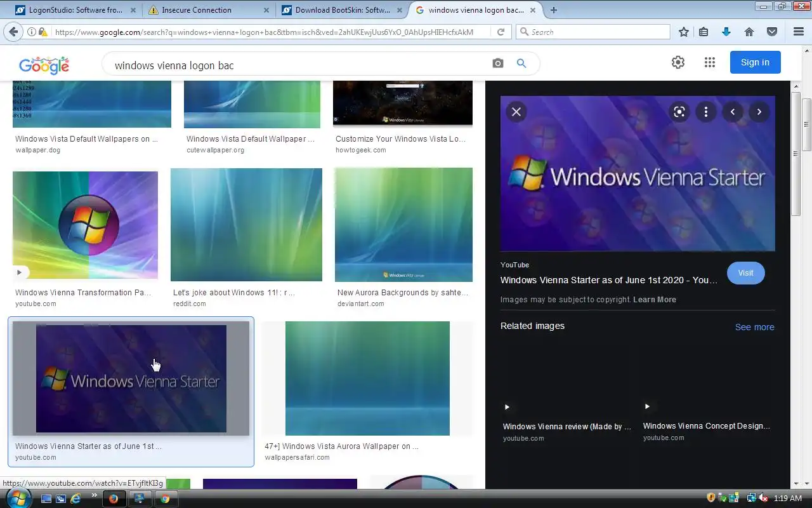
Task: Click the Google logo
Action: [x=44, y=64]
